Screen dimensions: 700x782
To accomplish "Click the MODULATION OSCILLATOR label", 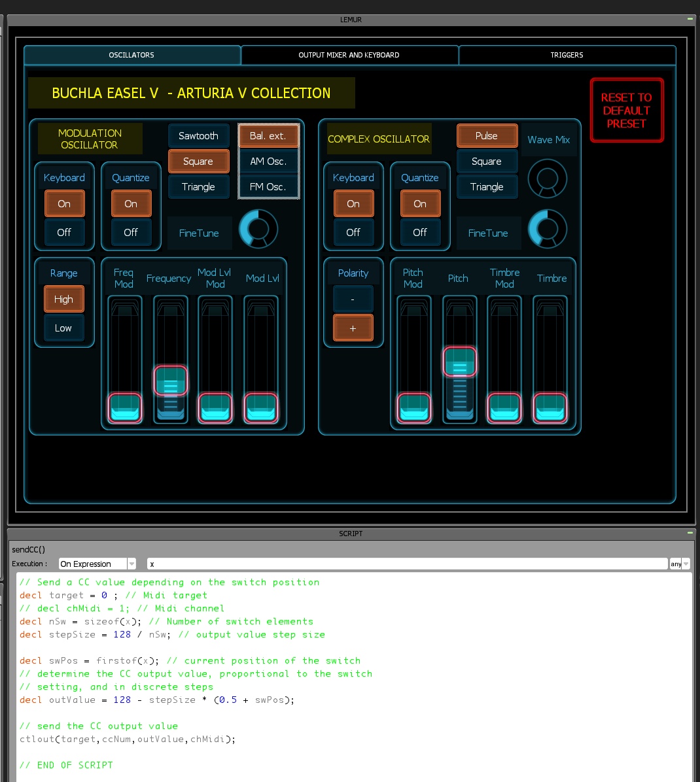I will 90,139.
